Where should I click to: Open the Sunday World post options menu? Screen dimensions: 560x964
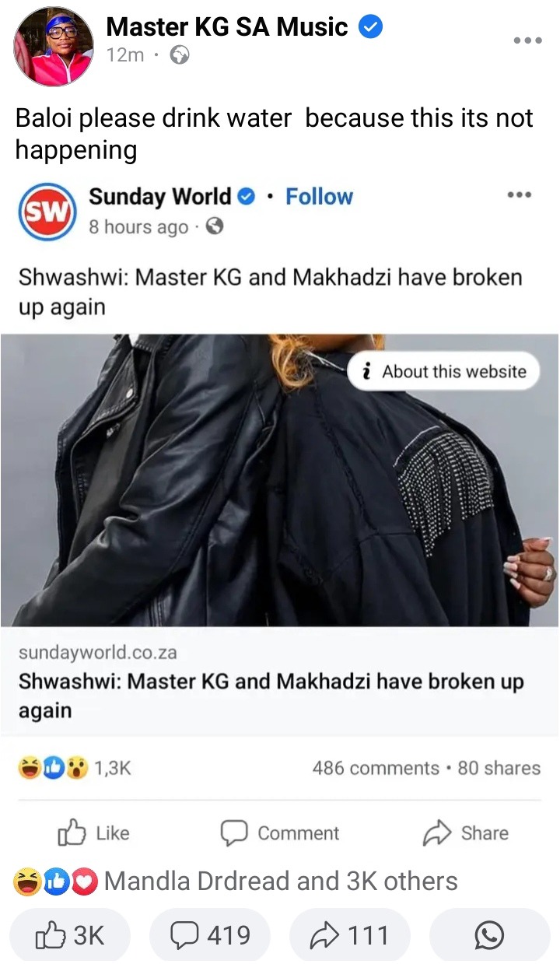click(x=518, y=195)
